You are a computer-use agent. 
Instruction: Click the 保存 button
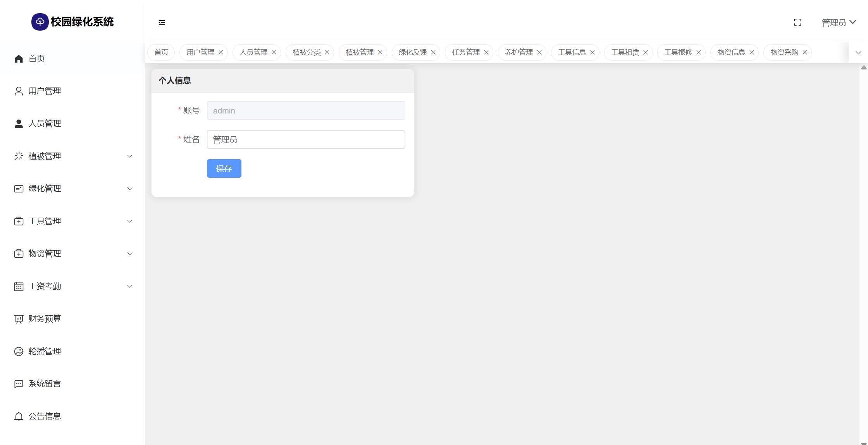[x=224, y=168]
